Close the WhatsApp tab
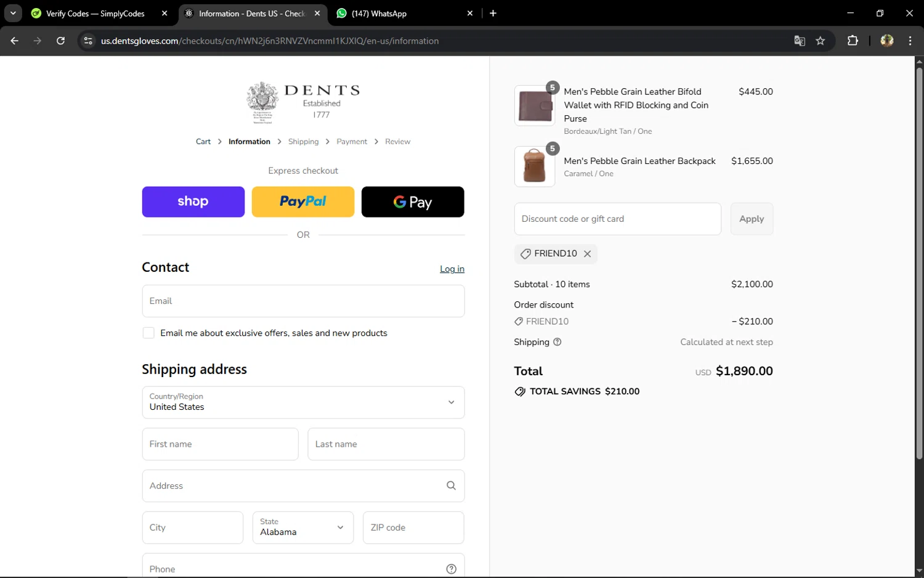This screenshot has width=924, height=578. [470, 13]
